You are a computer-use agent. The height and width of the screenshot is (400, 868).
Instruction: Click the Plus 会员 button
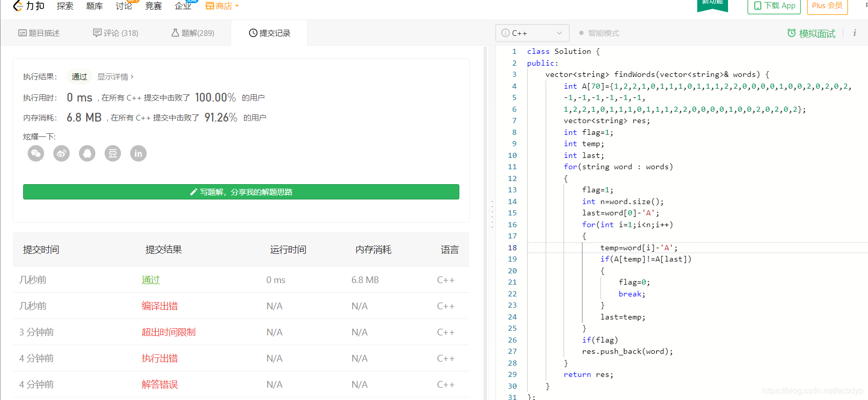[x=827, y=6]
